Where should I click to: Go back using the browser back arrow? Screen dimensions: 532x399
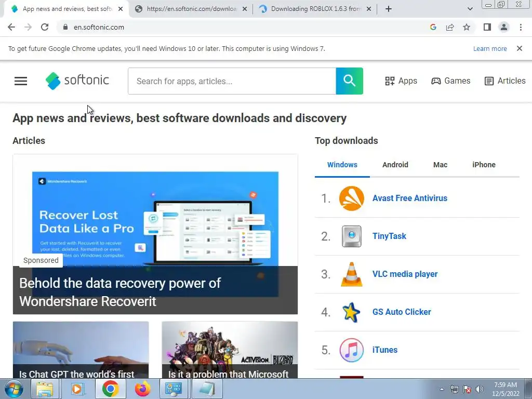(x=11, y=27)
